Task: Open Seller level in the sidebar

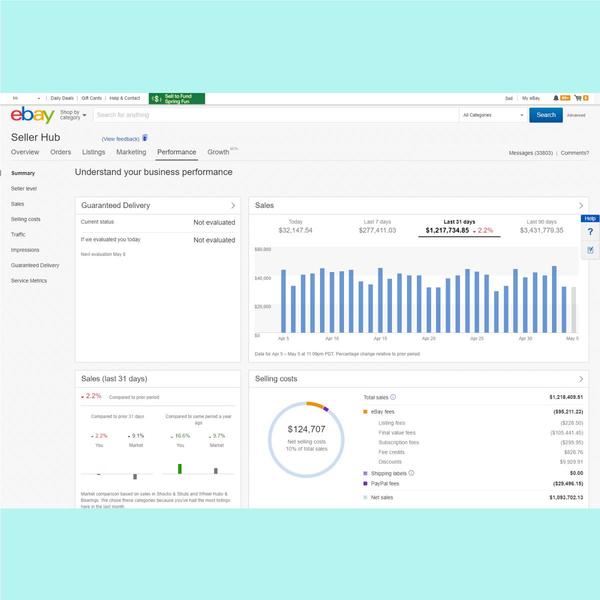Action: [x=24, y=189]
